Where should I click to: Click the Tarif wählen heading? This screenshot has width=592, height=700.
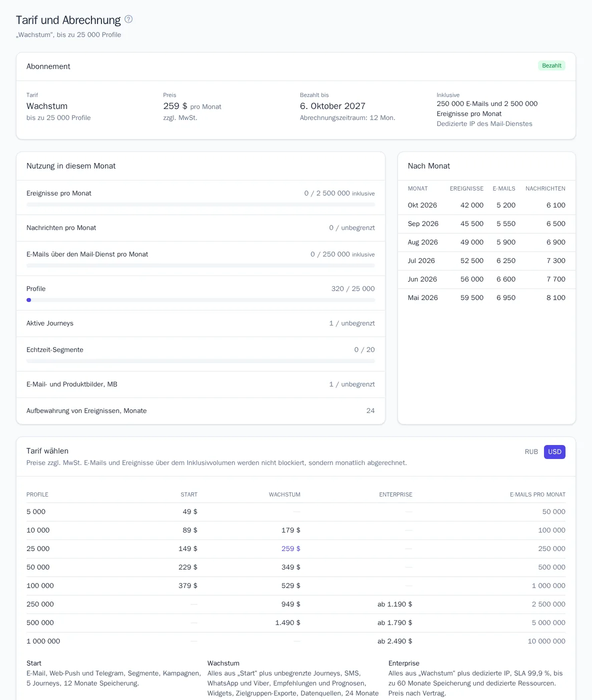click(47, 451)
